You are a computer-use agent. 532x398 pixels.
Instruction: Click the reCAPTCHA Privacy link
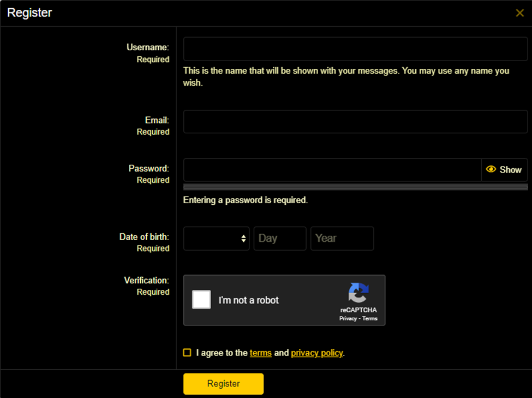348,318
